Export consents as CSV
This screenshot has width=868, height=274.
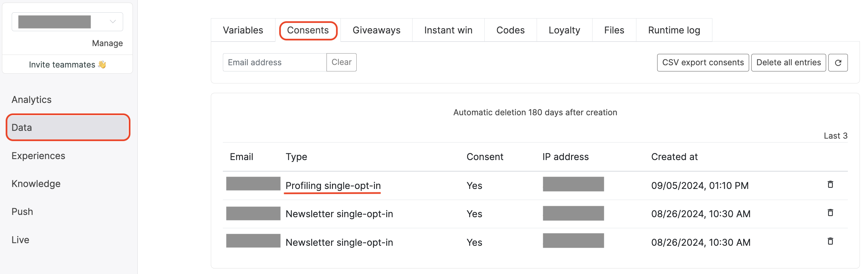(x=703, y=62)
